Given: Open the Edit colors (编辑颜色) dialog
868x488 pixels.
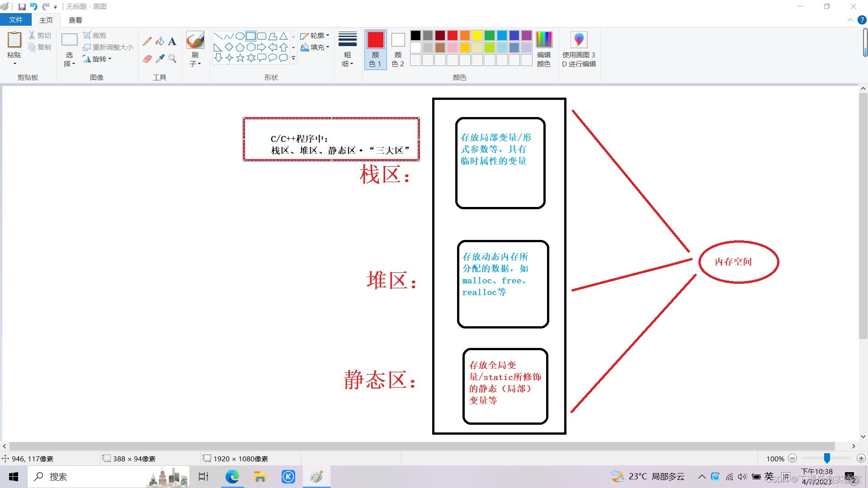Looking at the screenshot, I should coord(544,48).
